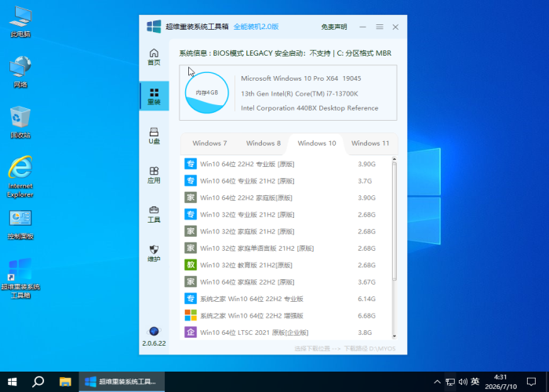The height and width of the screenshot is (392, 549).
Task: Open taskbar search
Action: 38,382
